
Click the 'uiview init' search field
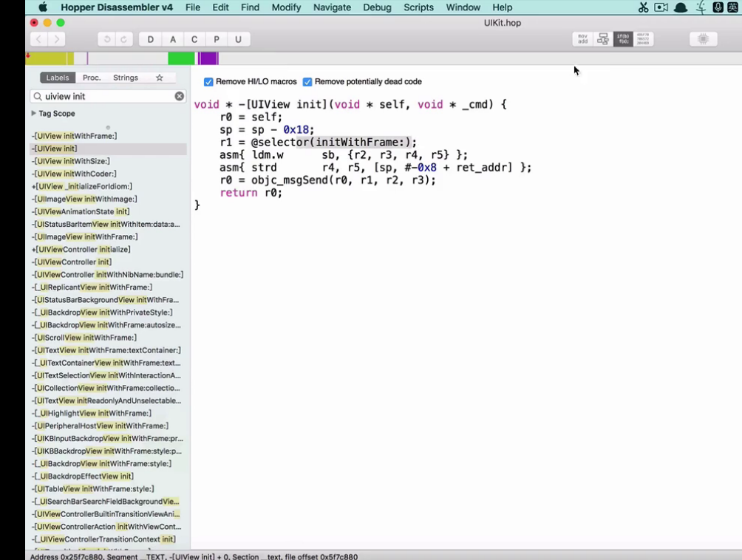tap(109, 97)
